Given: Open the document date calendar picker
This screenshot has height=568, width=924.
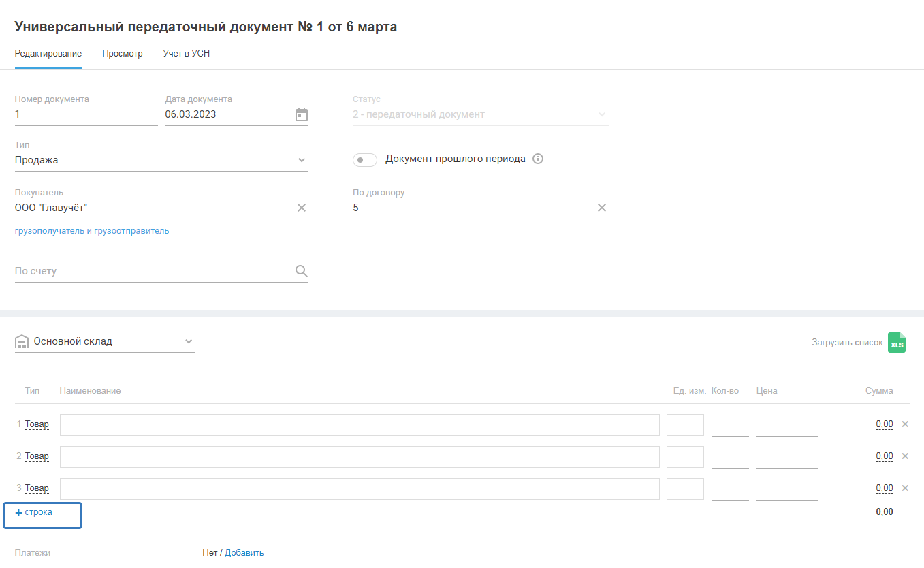Looking at the screenshot, I should 302,114.
